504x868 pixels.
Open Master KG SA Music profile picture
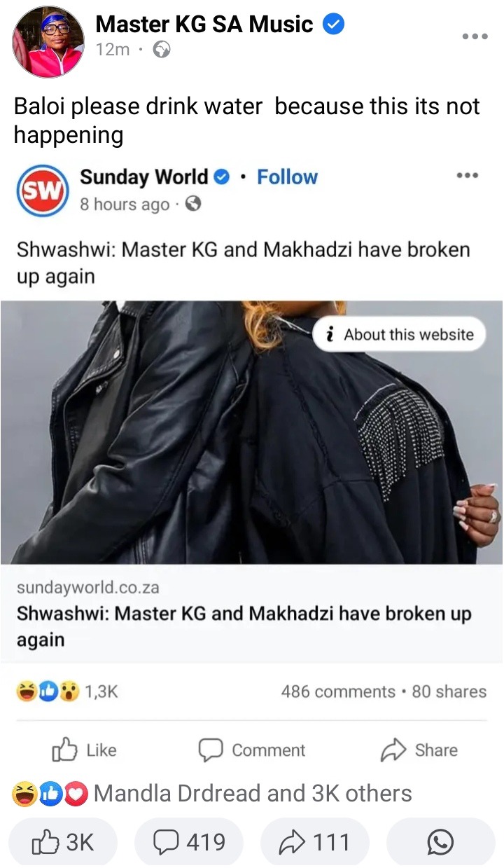click(47, 42)
